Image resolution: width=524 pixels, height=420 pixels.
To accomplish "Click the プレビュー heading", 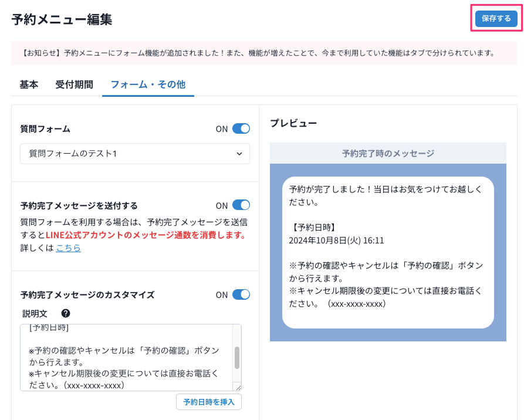I will coord(293,123).
